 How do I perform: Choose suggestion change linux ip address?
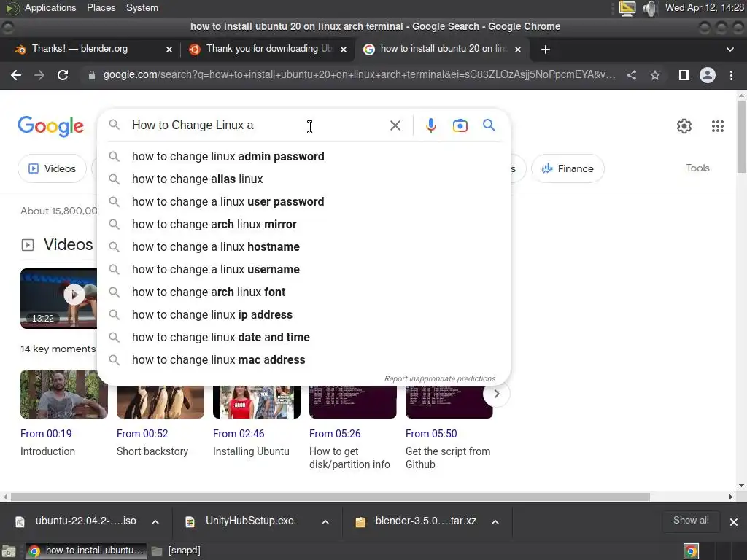[303, 315]
